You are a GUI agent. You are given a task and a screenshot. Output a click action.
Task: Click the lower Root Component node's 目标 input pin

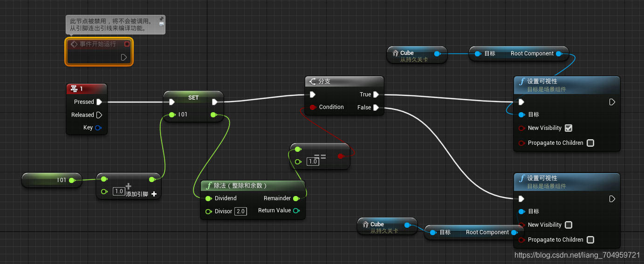click(433, 232)
